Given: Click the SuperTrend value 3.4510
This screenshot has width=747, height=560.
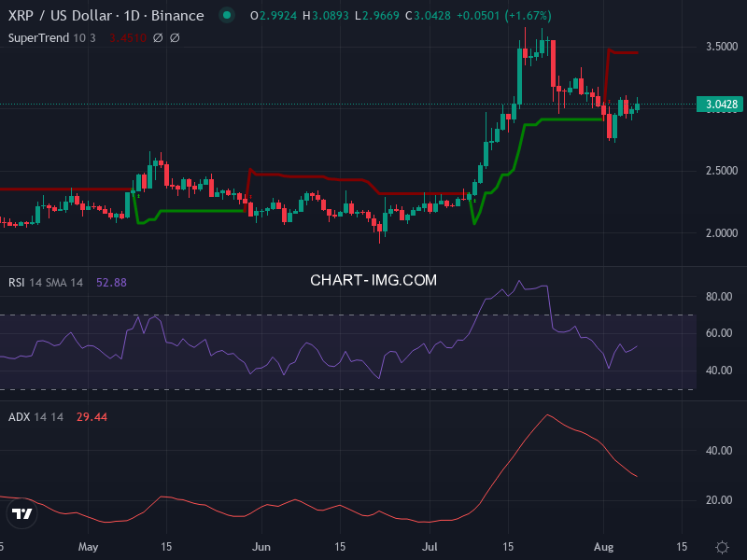Looking at the screenshot, I should coord(128,37).
